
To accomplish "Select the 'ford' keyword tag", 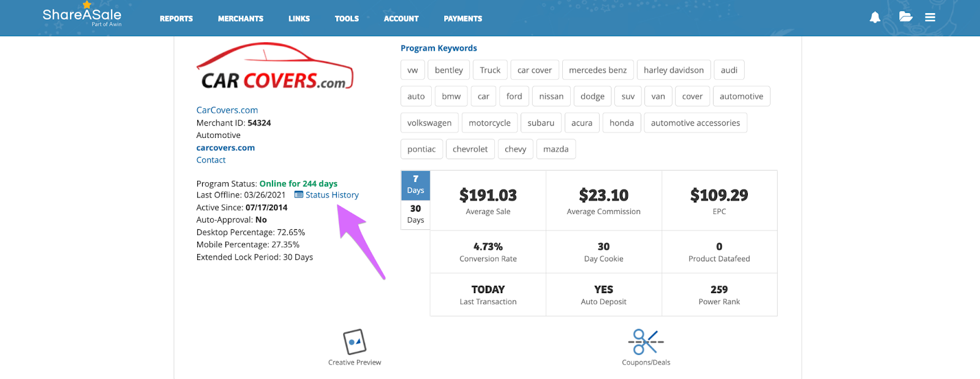I will 514,96.
